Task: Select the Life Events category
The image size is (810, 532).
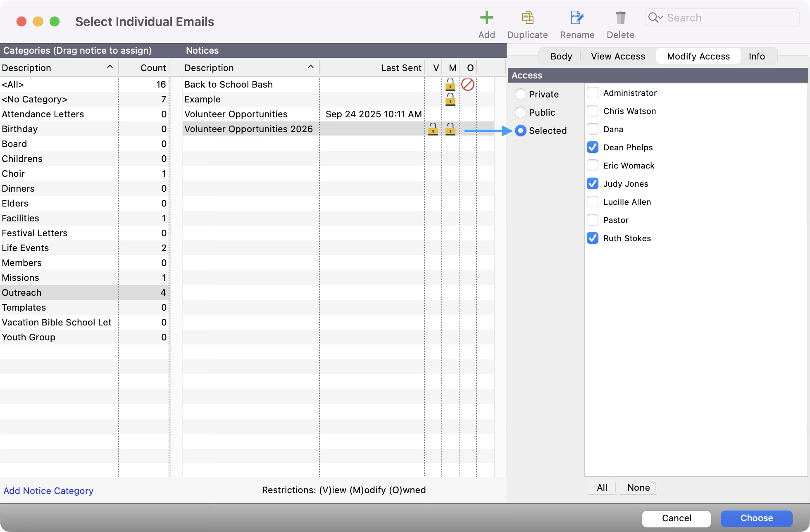Action: coord(85,248)
